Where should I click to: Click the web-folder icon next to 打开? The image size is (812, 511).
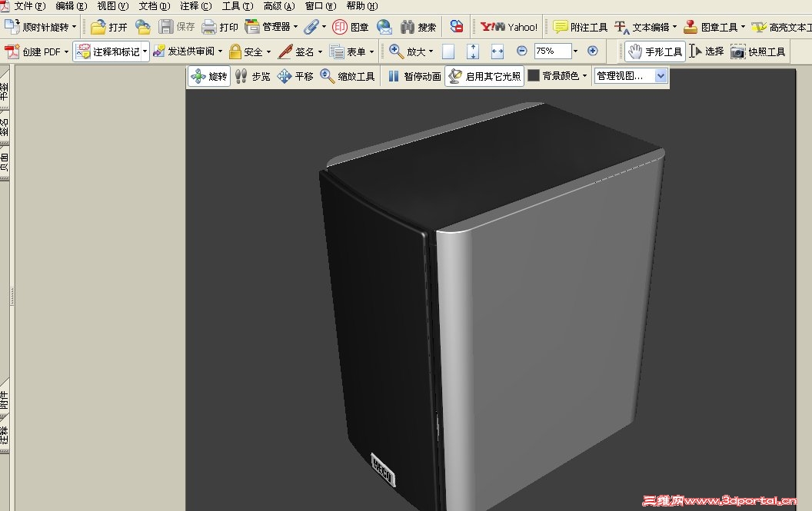tap(143, 27)
